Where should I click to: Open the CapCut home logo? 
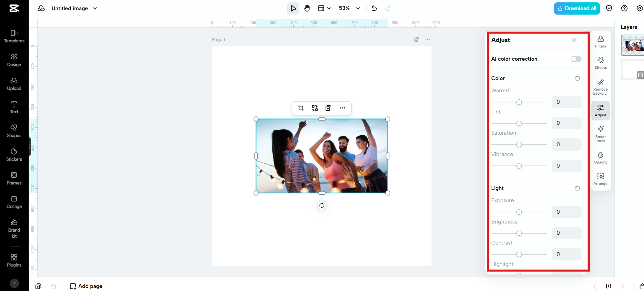[14, 8]
